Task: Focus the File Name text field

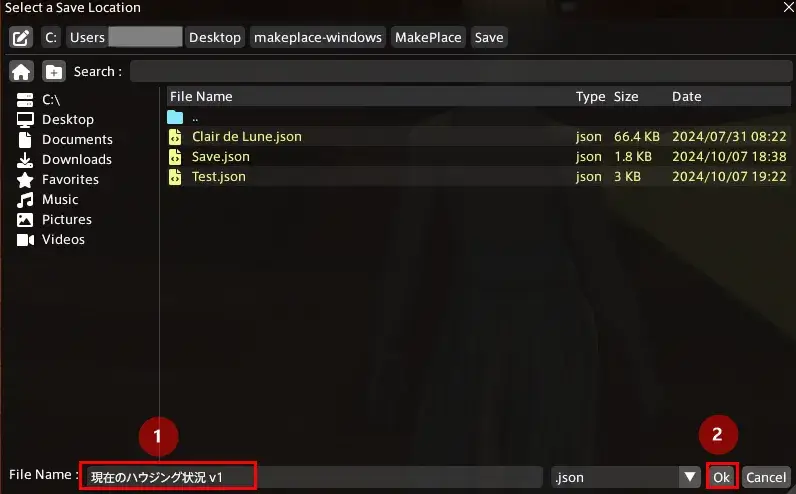Action: click(x=313, y=477)
